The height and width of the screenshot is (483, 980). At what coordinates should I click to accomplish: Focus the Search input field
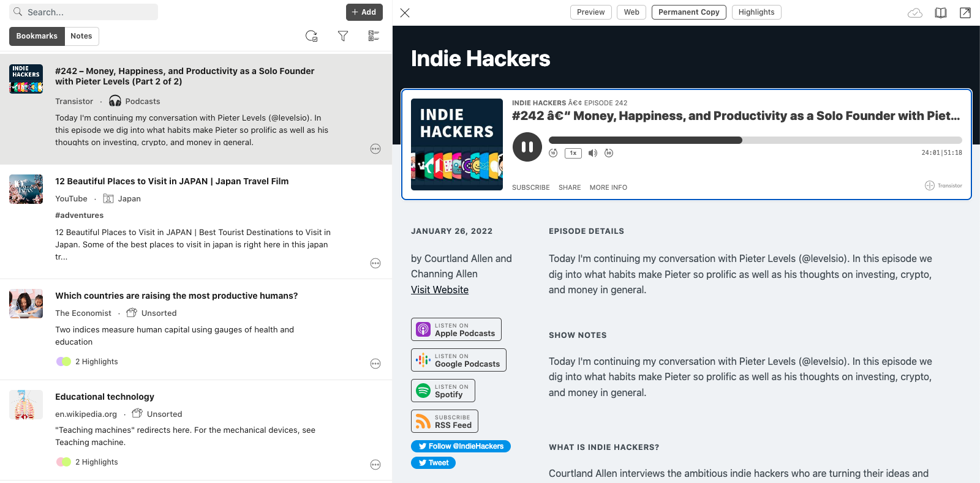(x=84, y=12)
